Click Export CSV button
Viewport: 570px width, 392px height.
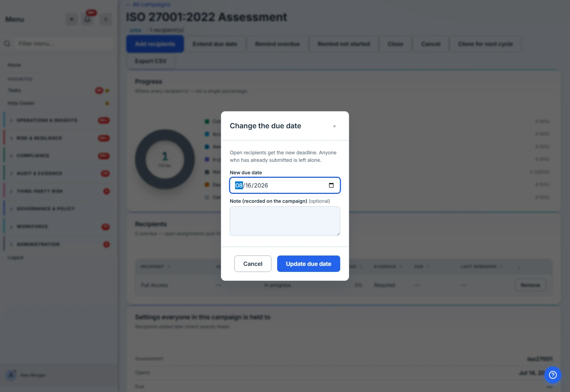point(151,61)
